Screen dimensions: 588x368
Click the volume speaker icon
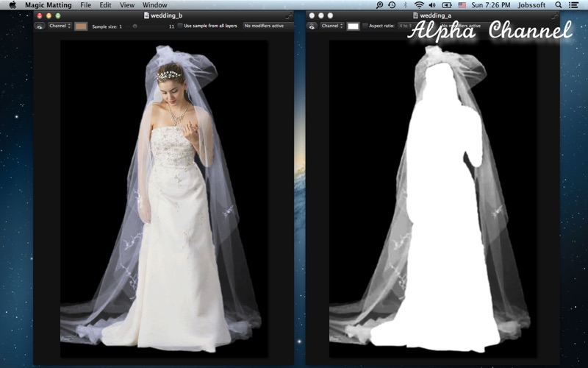[432, 5]
